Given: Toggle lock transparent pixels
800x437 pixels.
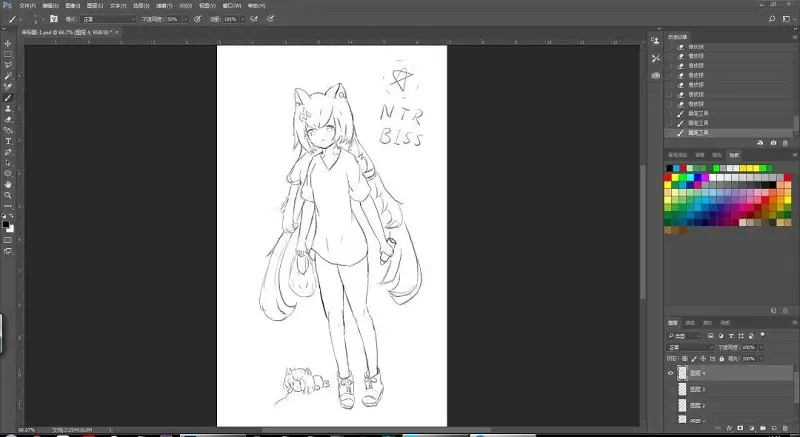Looking at the screenshot, I should (x=685, y=359).
